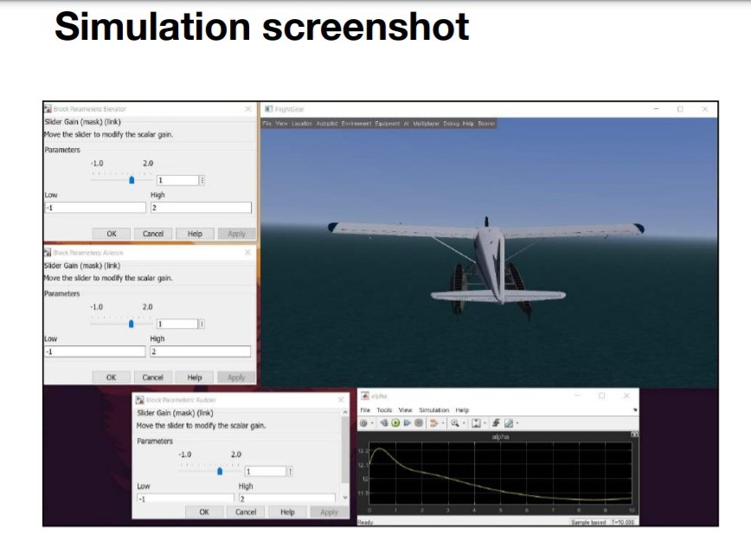Click Aileron gain value spinner arrows
The width and height of the screenshot is (751, 560).
point(202,324)
